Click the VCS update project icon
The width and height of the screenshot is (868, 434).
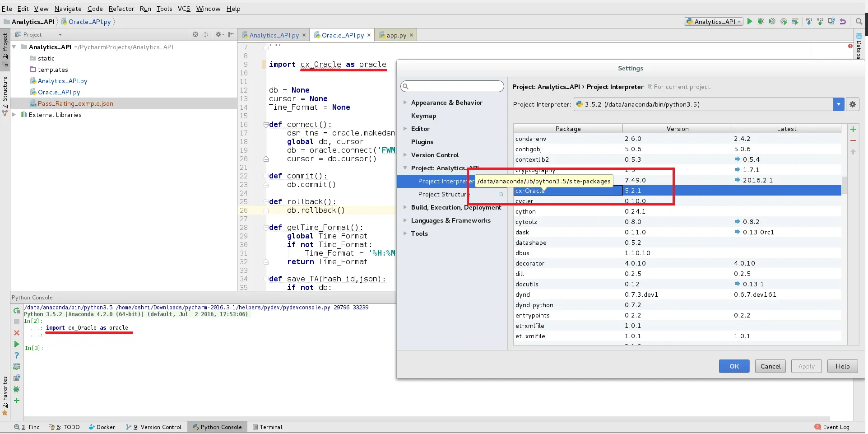coord(809,21)
